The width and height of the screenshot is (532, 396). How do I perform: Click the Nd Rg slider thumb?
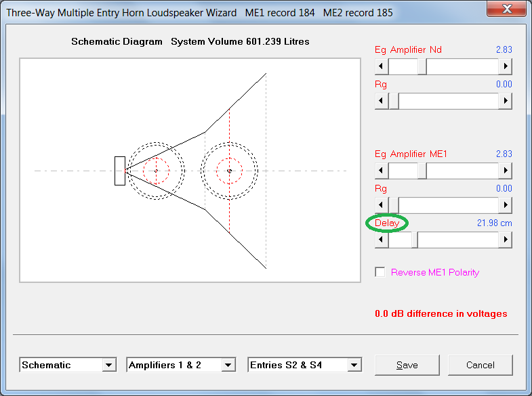[394, 101]
